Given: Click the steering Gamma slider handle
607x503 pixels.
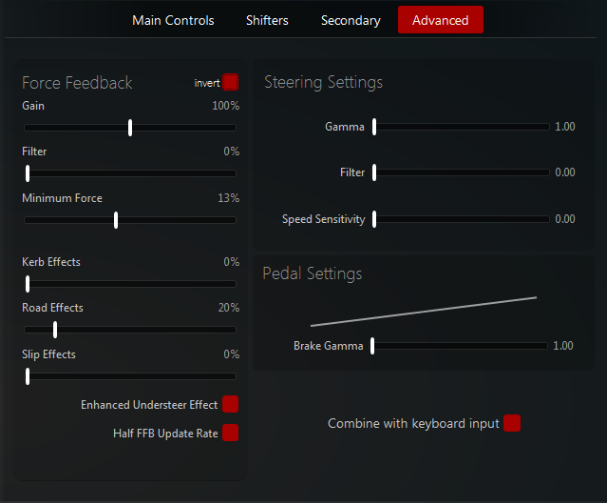Looking at the screenshot, I should 374,127.
